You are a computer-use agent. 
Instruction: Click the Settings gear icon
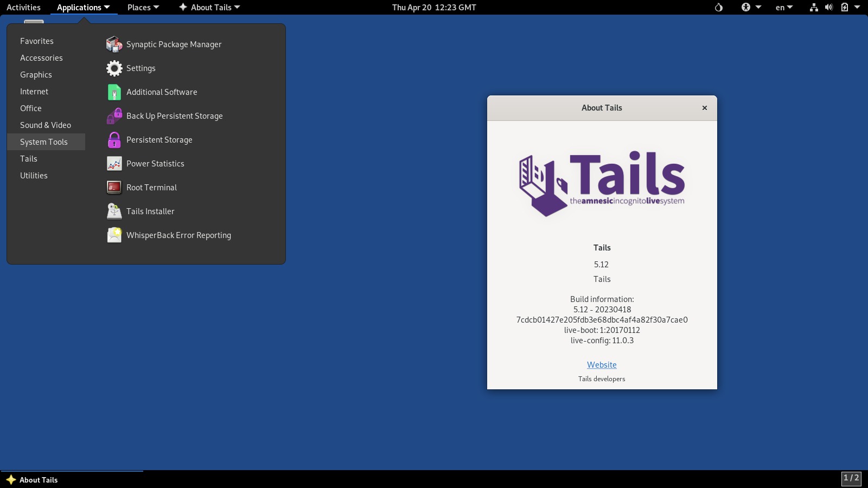coord(114,68)
